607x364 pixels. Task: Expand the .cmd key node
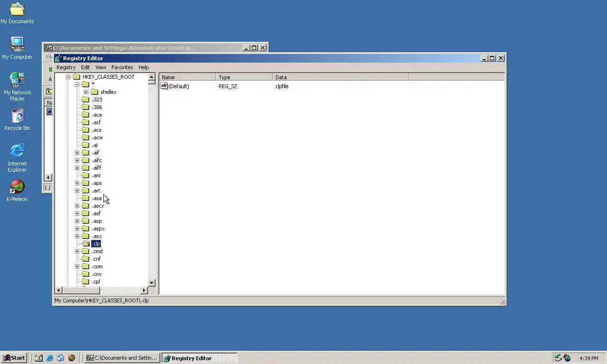[77, 251]
